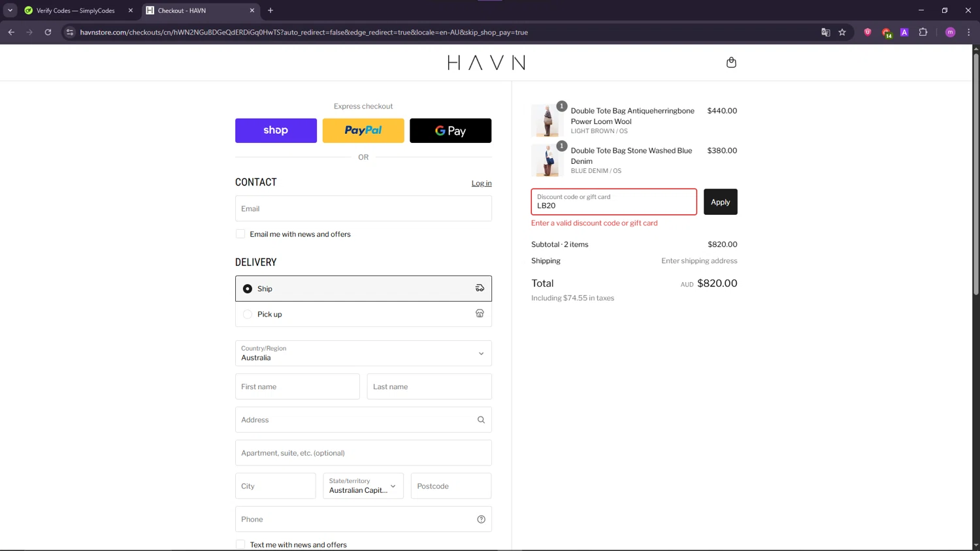This screenshot has width=980, height=551.
Task: Switch to Checkout - HAVN tab
Action: coord(201,10)
